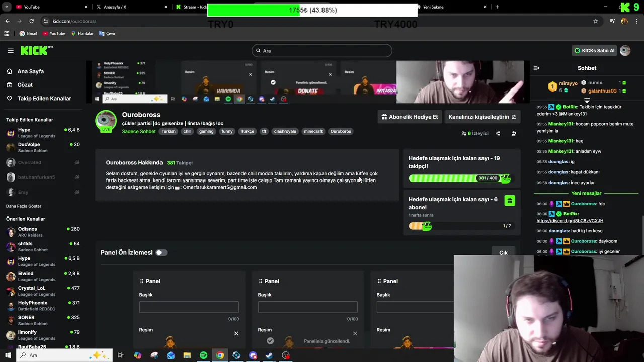Click the Çık button
Viewport: 644px width, 362px height.
tap(503, 253)
